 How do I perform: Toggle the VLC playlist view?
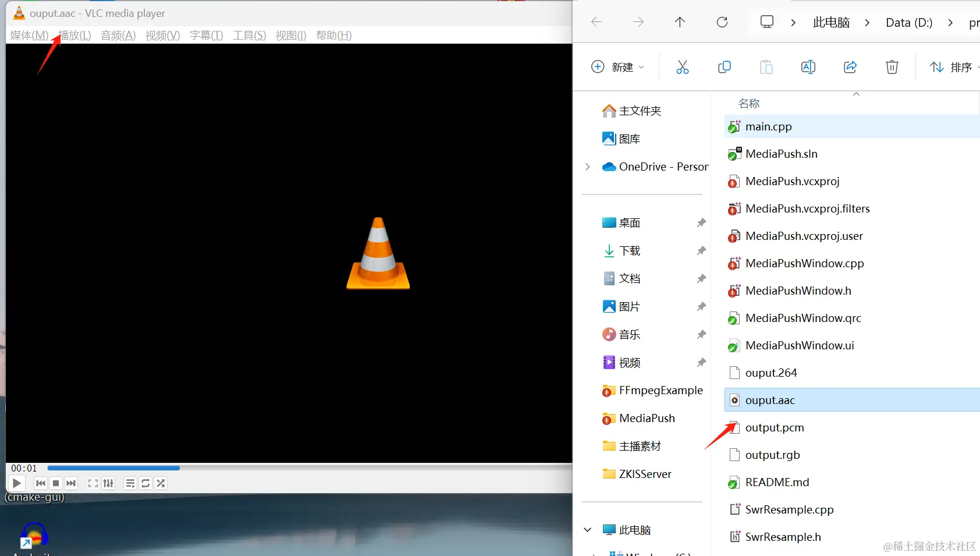pyautogui.click(x=130, y=483)
